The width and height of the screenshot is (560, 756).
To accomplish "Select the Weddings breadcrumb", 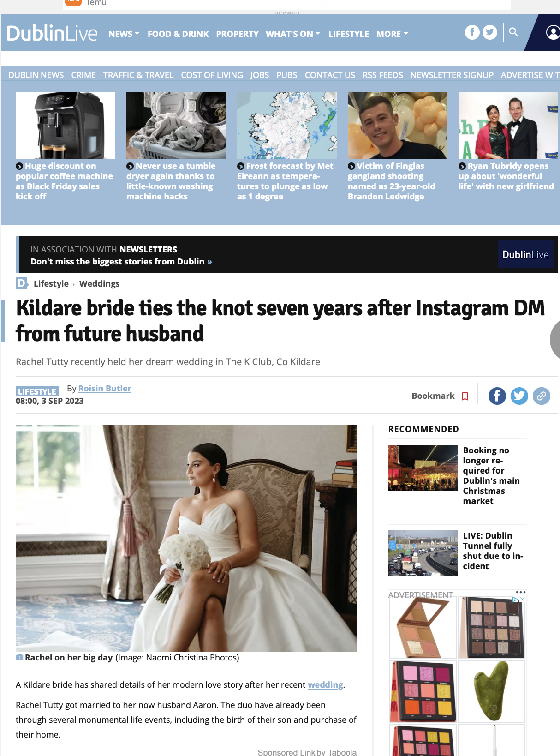I will pyautogui.click(x=99, y=284).
